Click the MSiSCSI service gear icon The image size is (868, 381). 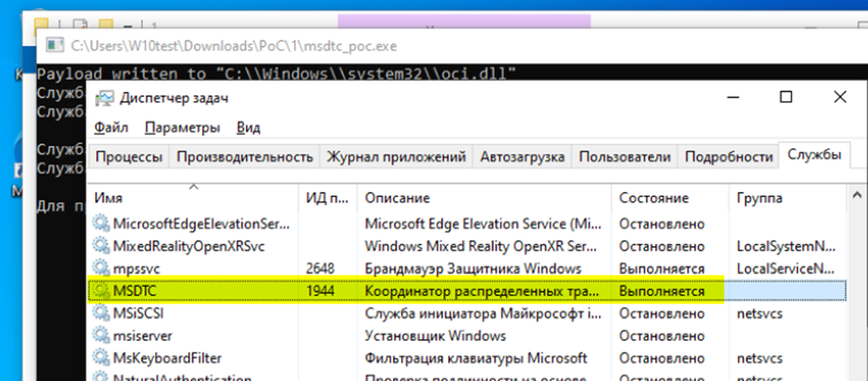coord(102,313)
